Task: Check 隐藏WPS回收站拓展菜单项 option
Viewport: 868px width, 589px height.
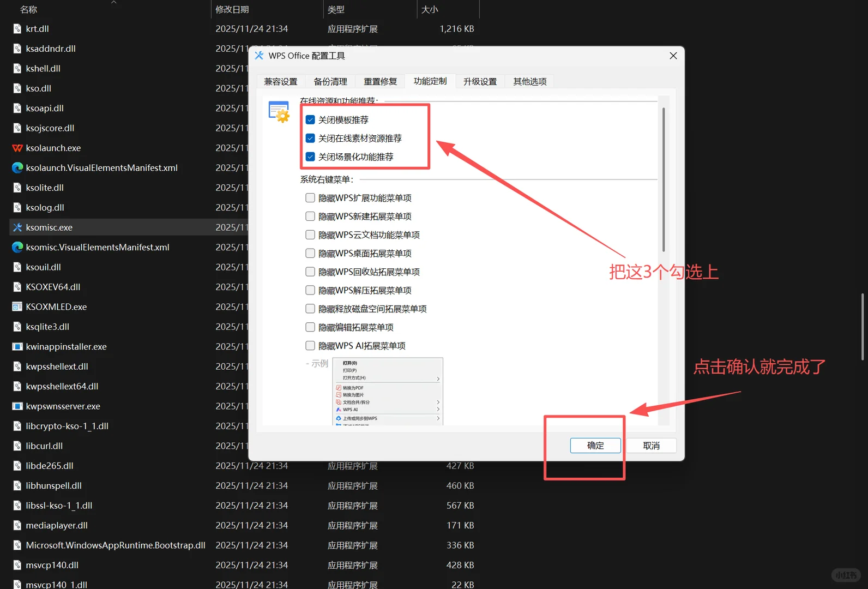Action: (310, 272)
